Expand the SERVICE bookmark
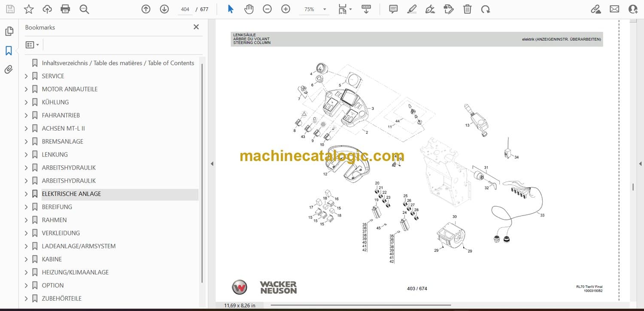The width and height of the screenshot is (644, 311). click(26, 76)
